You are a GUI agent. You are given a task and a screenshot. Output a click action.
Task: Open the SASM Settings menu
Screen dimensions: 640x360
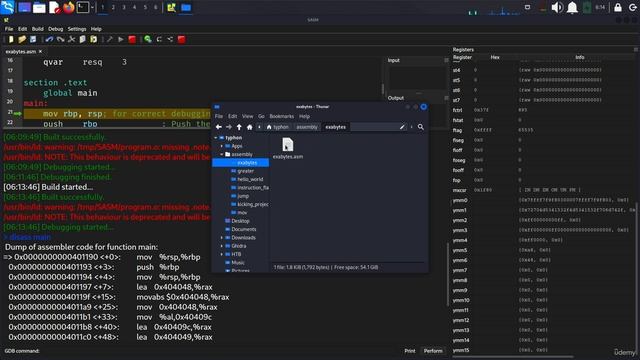click(77, 29)
